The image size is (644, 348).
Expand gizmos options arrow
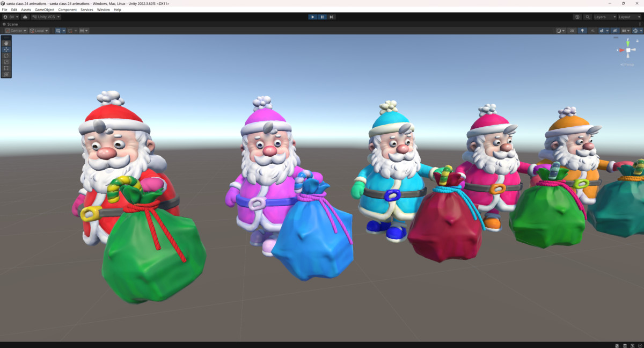point(641,31)
